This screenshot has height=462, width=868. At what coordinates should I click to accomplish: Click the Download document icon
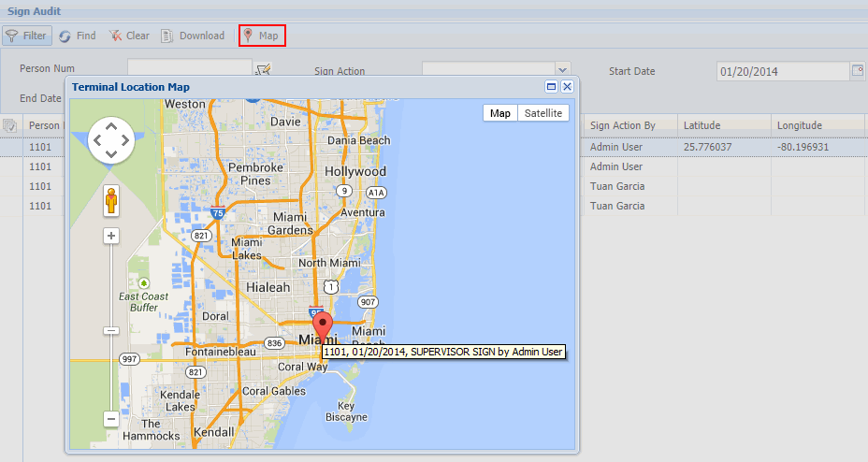(166, 36)
